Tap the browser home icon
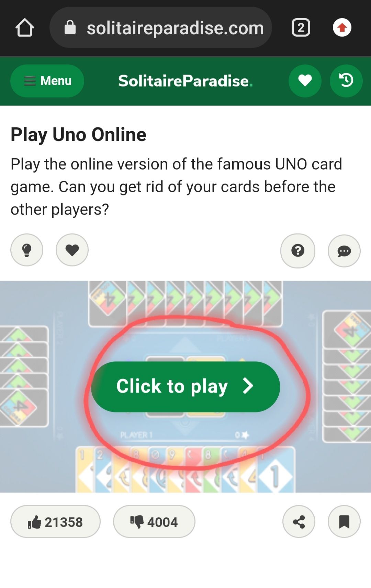The width and height of the screenshot is (371, 588). [25, 27]
